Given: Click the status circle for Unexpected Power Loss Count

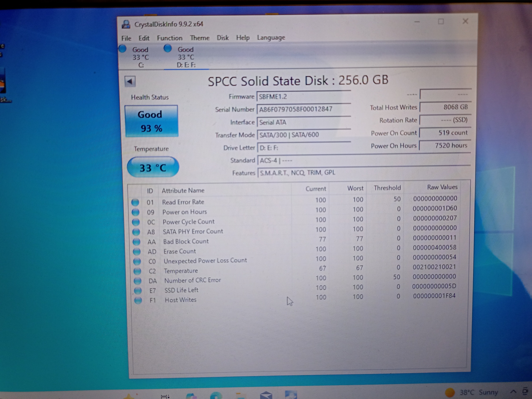Looking at the screenshot, I should [x=137, y=261].
